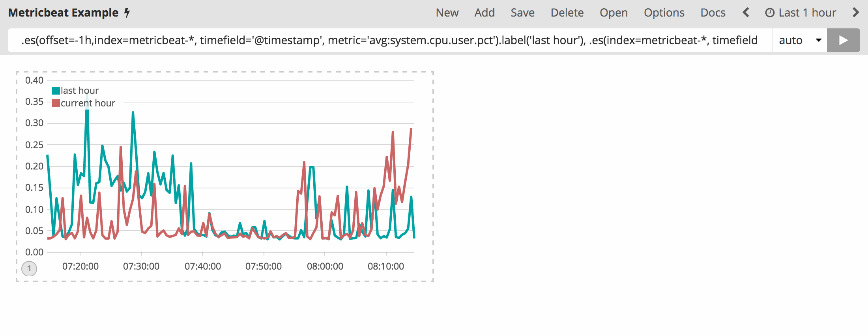Advance time range with right chevron

click(855, 13)
